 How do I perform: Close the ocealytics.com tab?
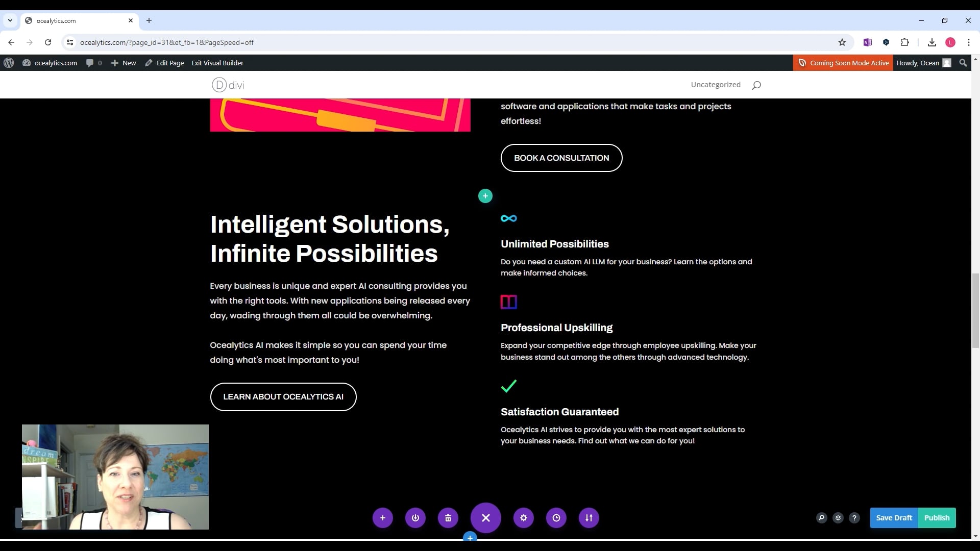point(131,20)
